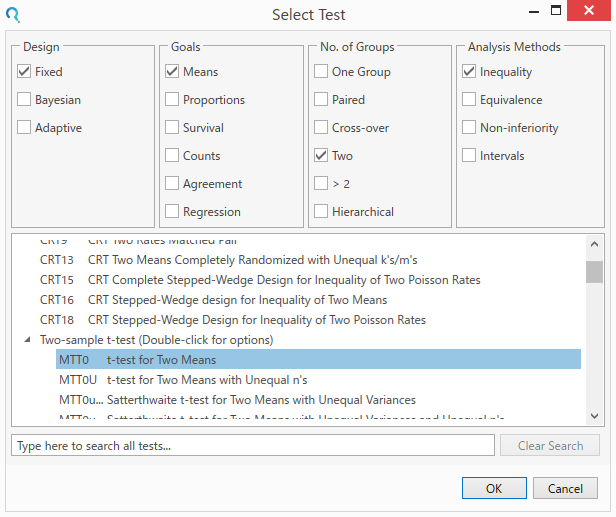
Task: Check the Hierarchical groups option
Action: pos(321,212)
